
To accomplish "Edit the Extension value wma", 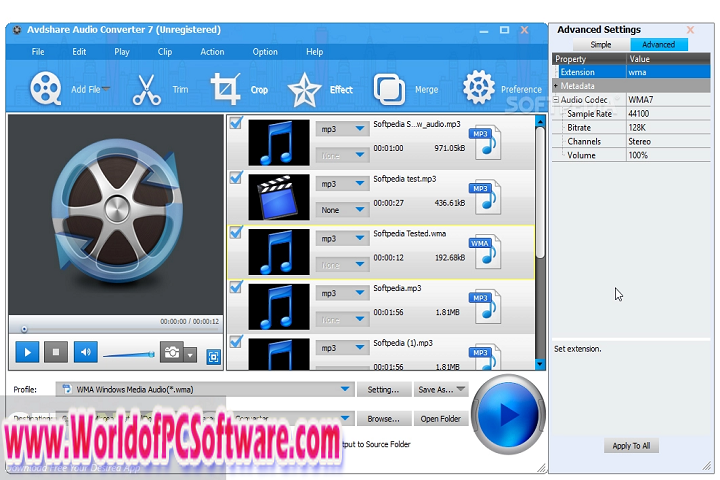I will click(x=668, y=72).
